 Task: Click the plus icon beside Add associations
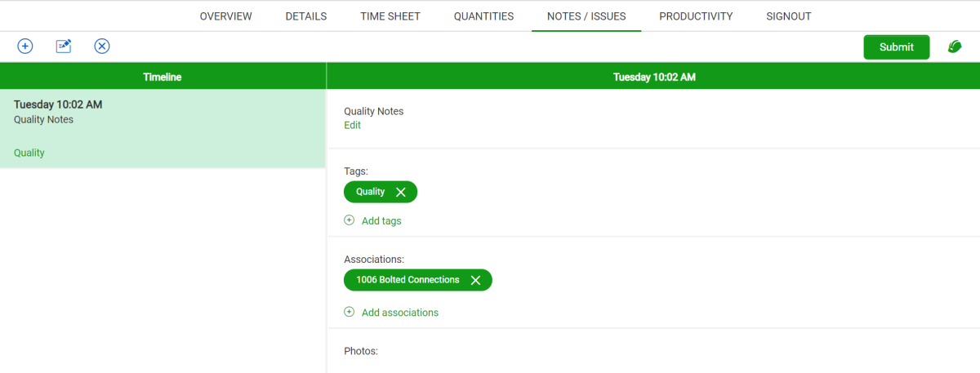tap(350, 312)
